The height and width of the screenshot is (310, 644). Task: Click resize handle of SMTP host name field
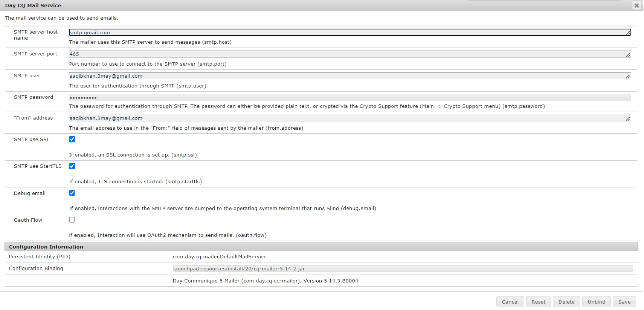coord(628,33)
